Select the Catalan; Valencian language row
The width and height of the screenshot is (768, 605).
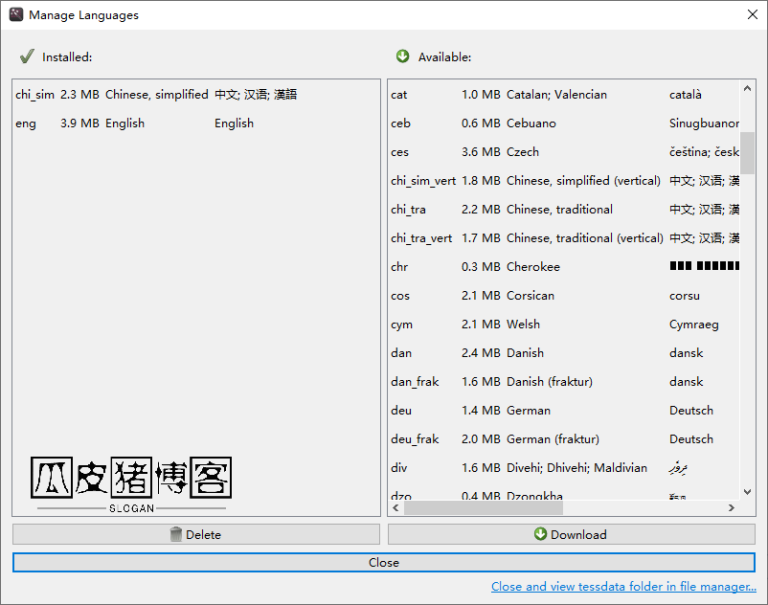click(556, 95)
